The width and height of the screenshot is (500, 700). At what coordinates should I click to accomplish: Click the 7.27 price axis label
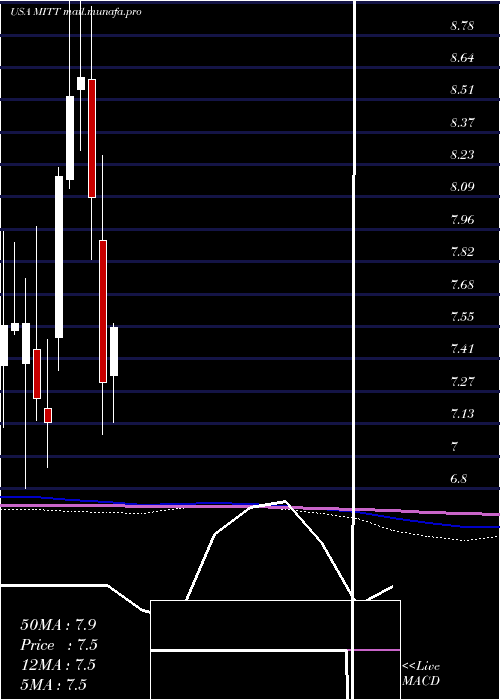click(462, 381)
